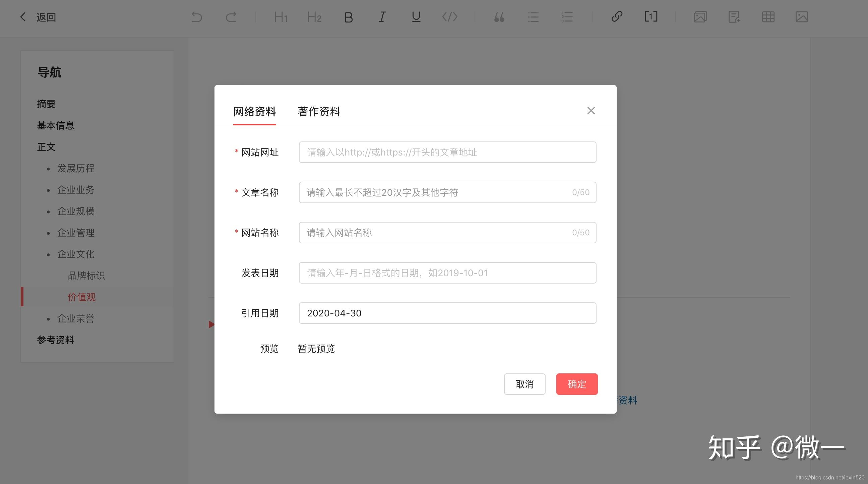Toggle italic formatting
The width and height of the screenshot is (868, 484).
(x=382, y=17)
